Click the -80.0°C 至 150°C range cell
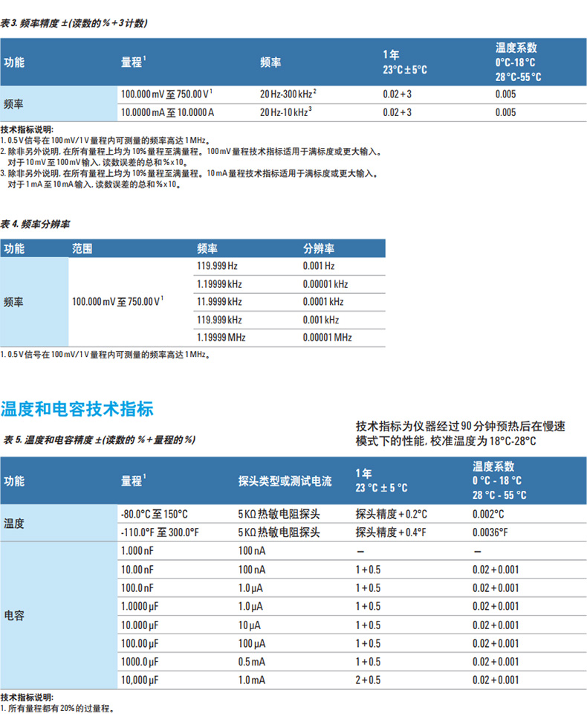The height and width of the screenshot is (728, 587). [x=154, y=515]
